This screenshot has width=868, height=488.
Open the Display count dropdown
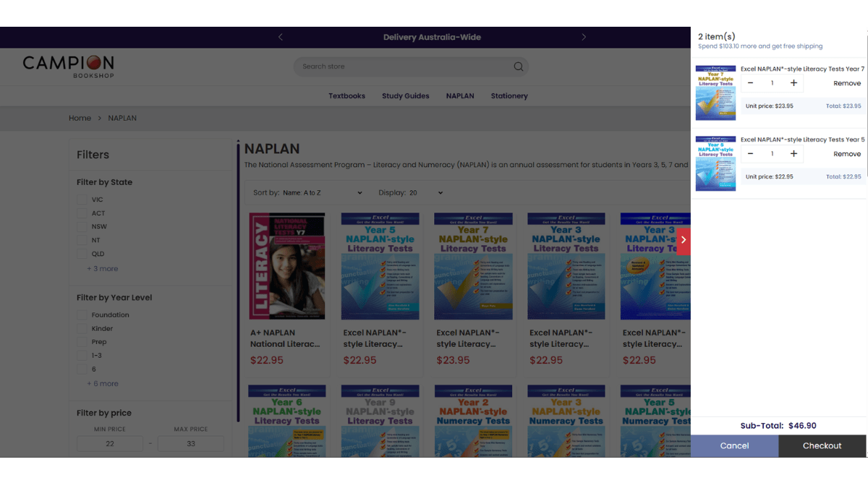coord(425,193)
